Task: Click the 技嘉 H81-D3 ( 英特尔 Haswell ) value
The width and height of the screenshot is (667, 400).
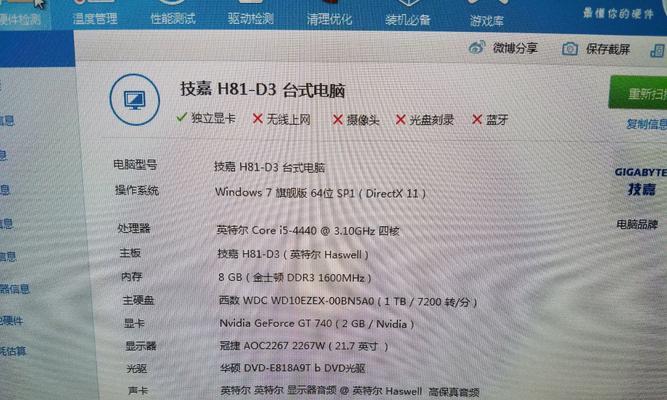Action: coord(293,254)
